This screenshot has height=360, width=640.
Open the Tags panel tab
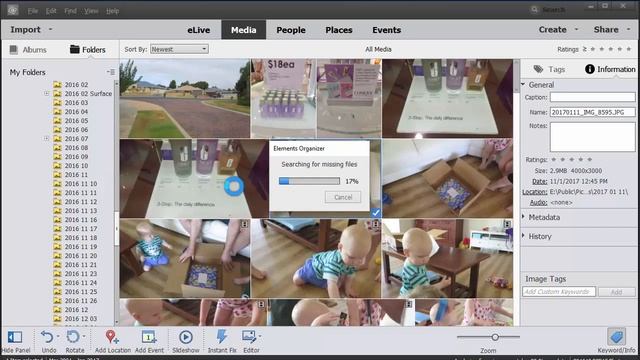549,69
